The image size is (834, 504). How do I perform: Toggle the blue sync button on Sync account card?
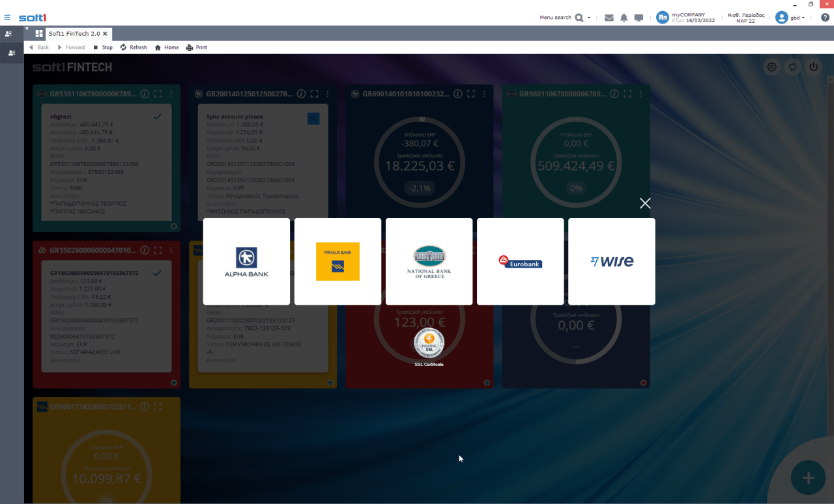click(x=313, y=118)
